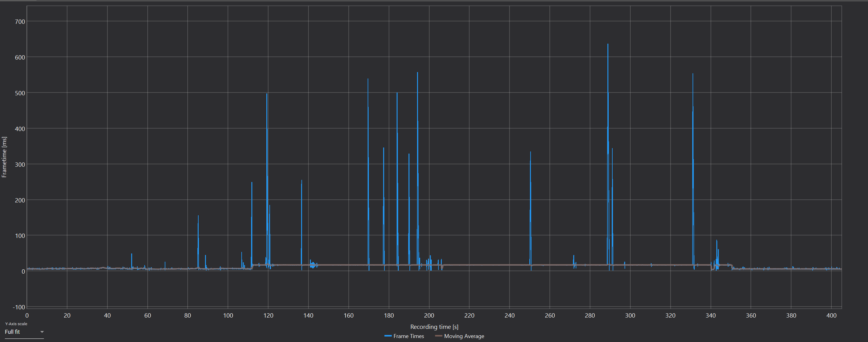Viewport: 868px width, 342px height.
Task: Click the gray Moving Average legend swatch
Action: (x=438, y=336)
